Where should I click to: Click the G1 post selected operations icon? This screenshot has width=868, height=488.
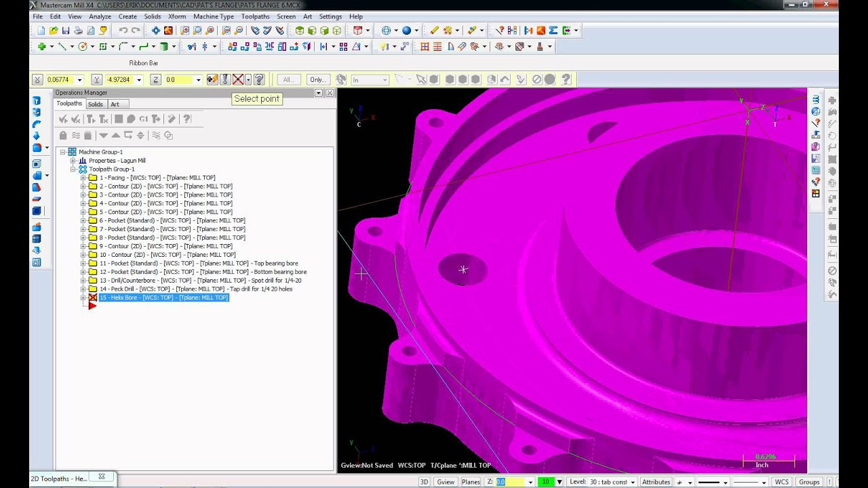(x=144, y=119)
